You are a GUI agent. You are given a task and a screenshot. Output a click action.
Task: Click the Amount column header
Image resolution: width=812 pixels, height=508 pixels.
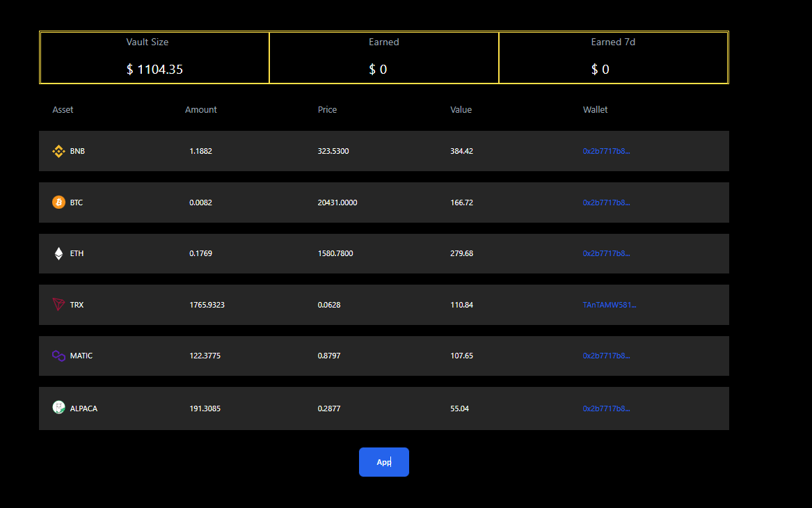(x=201, y=110)
